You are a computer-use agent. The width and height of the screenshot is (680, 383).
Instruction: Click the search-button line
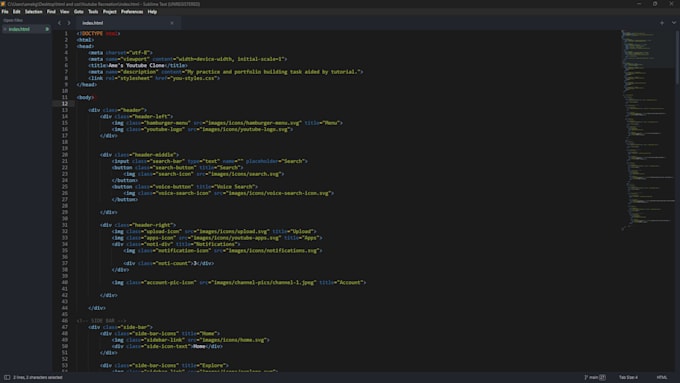[177, 167]
